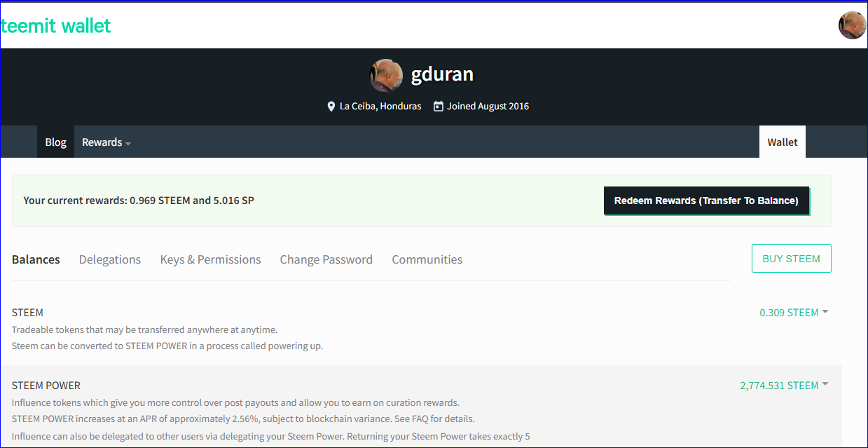The height and width of the screenshot is (448, 868).
Task: Open the Keys & Permissions tab
Action: coord(210,259)
